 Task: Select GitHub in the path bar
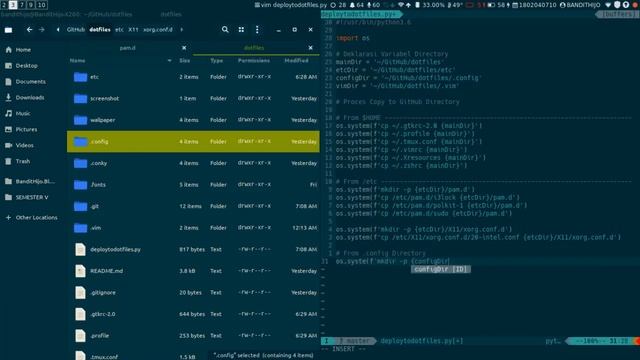pyautogui.click(x=76, y=30)
